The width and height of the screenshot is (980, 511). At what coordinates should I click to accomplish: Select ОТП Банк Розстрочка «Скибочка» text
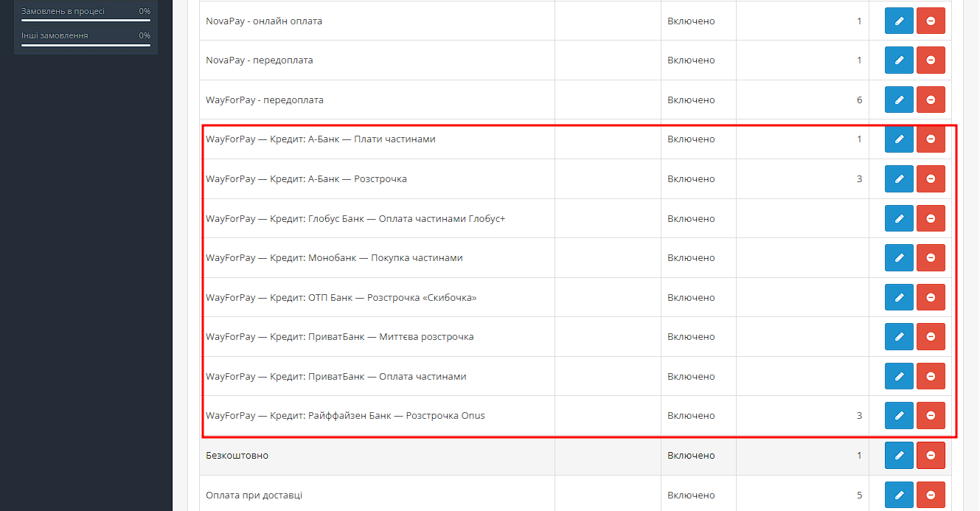point(341,298)
